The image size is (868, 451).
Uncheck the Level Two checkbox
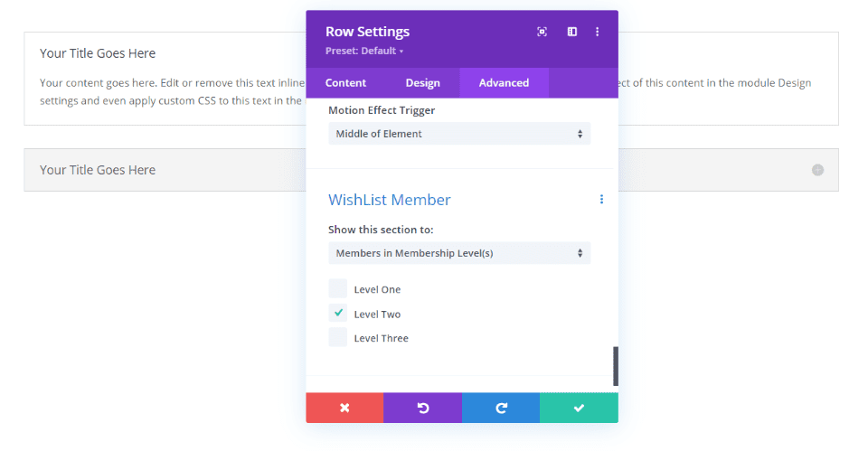pyautogui.click(x=338, y=314)
